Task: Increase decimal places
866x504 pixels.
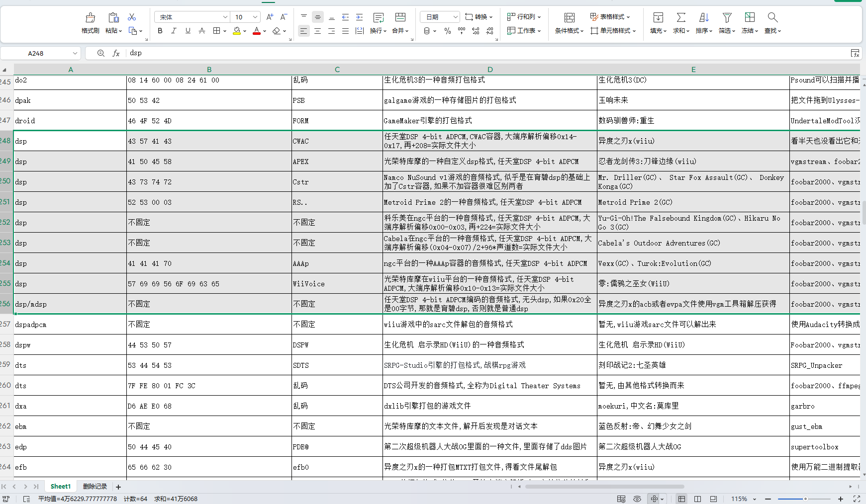Action: (x=476, y=31)
